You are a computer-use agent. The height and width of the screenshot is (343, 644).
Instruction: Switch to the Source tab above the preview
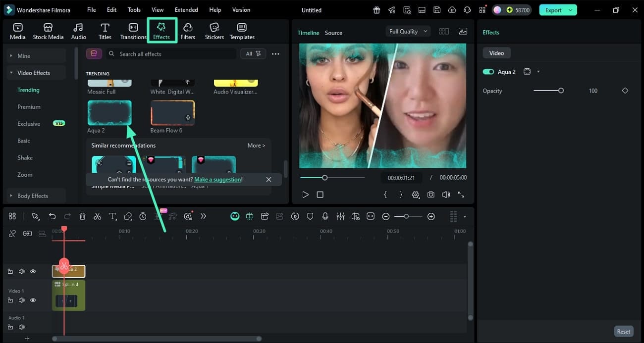point(333,33)
